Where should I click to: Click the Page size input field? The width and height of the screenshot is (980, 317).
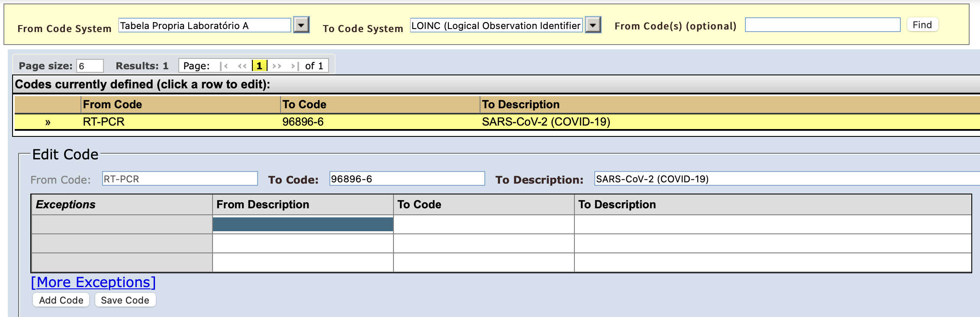point(90,66)
